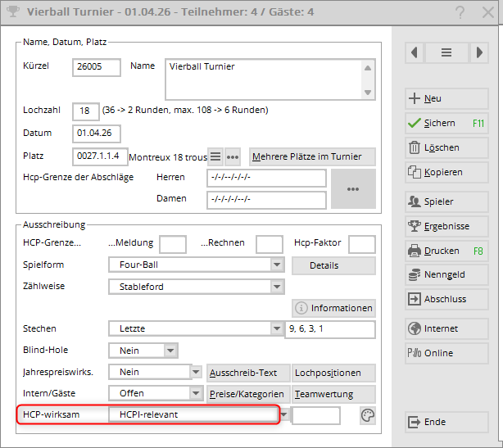Image resolution: width=503 pixels, height=448 pixels.
Task: Click the Drucken printer button
Action: click(447, 251)
